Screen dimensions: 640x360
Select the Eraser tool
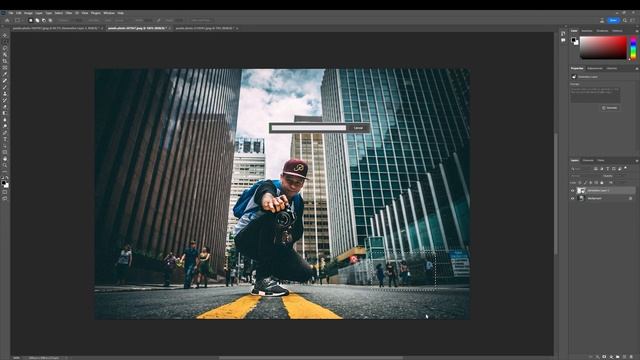5,107
